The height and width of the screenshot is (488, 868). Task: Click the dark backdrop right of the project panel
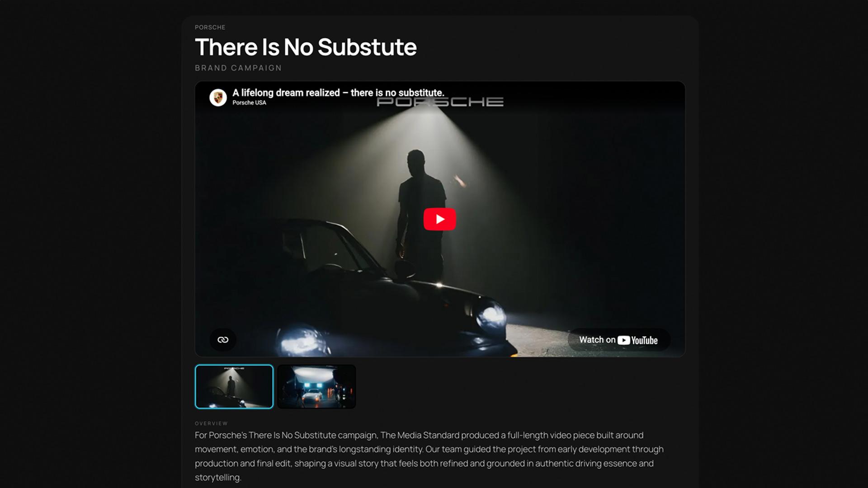point(783,244)
